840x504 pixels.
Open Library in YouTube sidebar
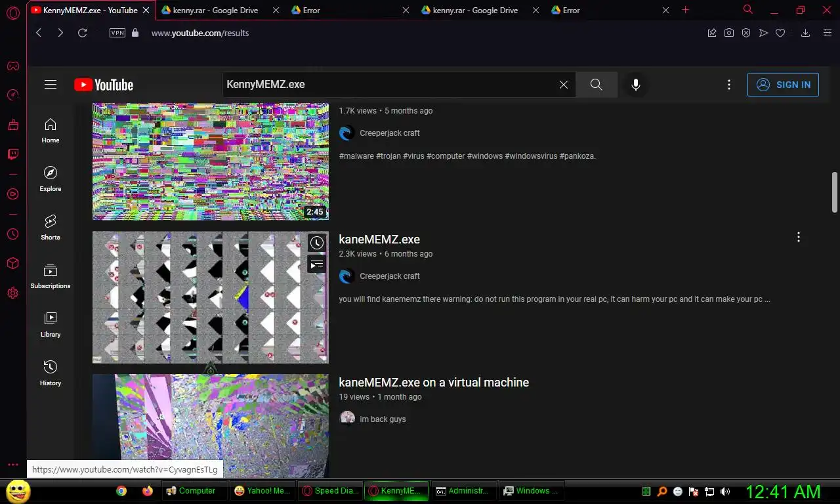click(51, 325)
